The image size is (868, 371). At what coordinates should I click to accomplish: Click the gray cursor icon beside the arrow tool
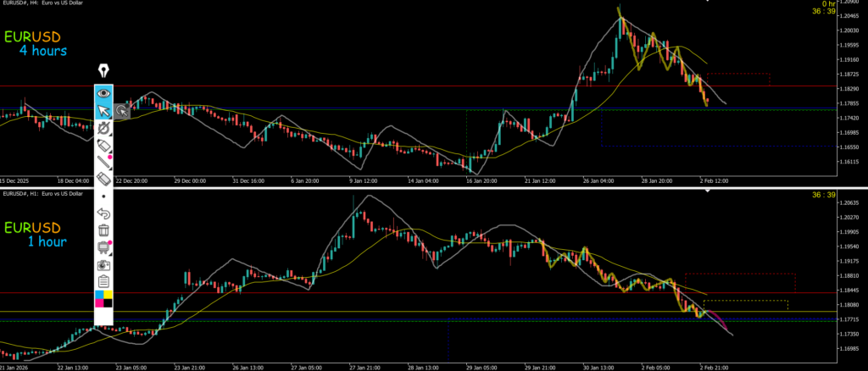[122, 110]
